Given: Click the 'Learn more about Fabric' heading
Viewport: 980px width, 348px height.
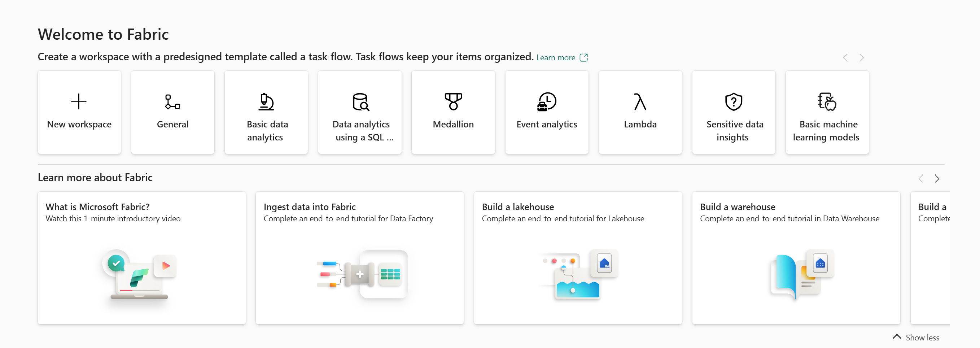Looking at the screenshot, I should [x=95, y=177].
